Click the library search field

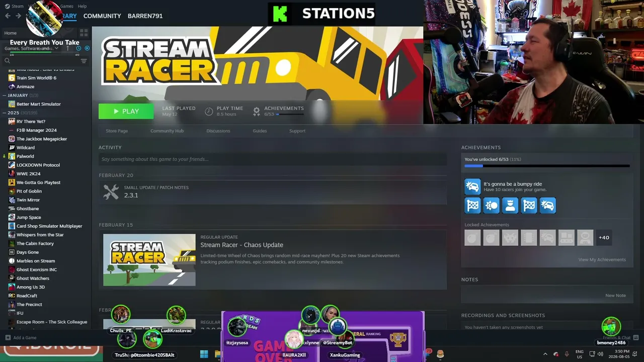pos(40,61)
